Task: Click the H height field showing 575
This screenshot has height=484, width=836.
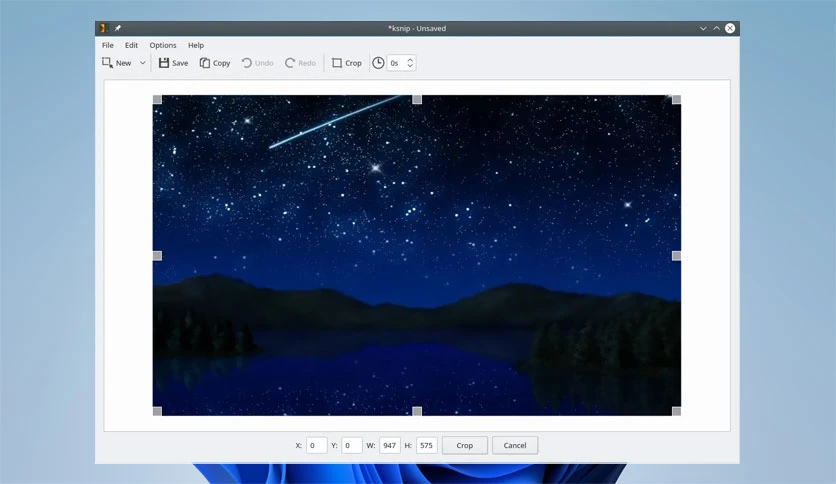Action: pos(427,445)
